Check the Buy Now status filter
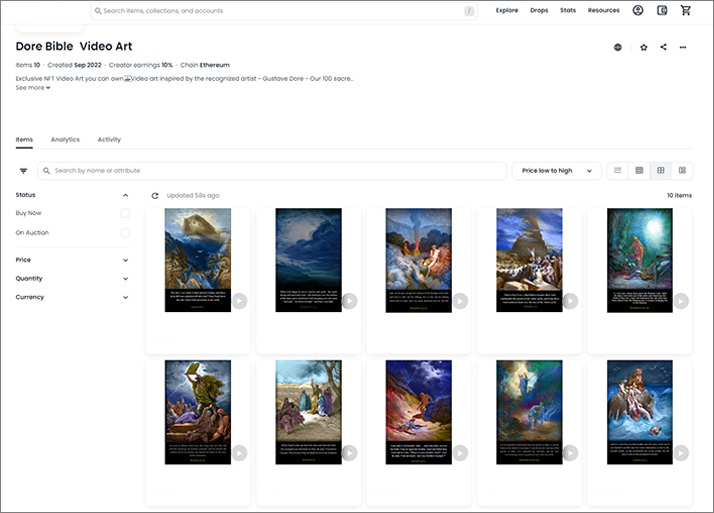This screenshot has width=714, height=513. [125, 213]
